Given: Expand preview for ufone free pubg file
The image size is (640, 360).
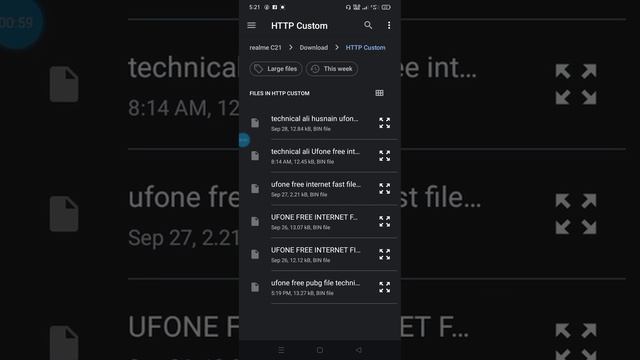Looking at the screenshot, I should click(x=384, y=287).
